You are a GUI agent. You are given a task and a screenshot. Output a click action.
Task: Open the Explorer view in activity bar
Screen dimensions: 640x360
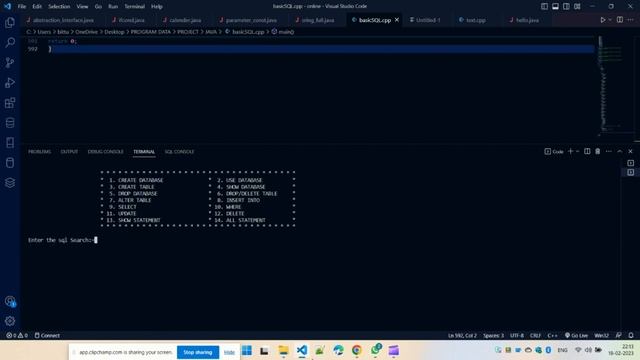pyautogui.click(x=10, y=22)
